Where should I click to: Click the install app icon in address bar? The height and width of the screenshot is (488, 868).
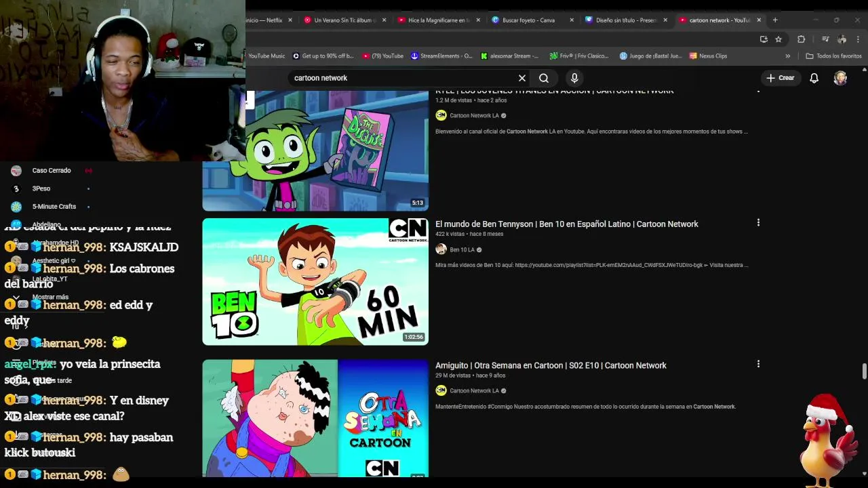(x=764, y=39)
